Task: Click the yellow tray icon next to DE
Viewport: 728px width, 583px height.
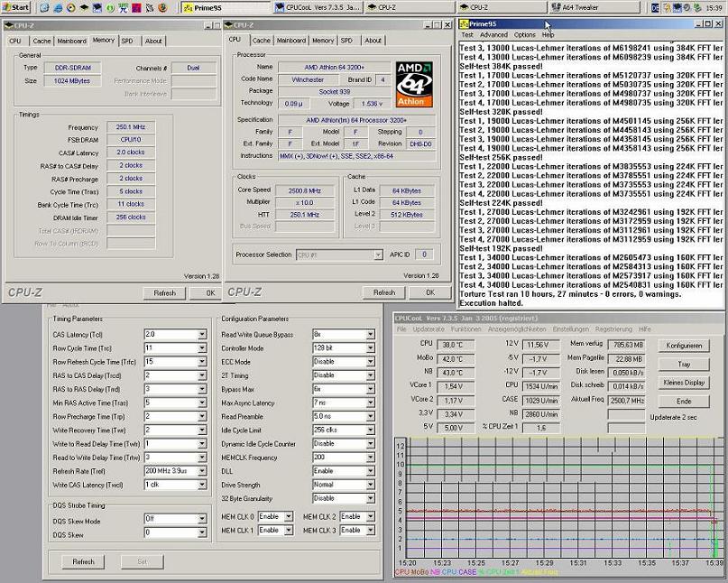Action: (667, 7)
